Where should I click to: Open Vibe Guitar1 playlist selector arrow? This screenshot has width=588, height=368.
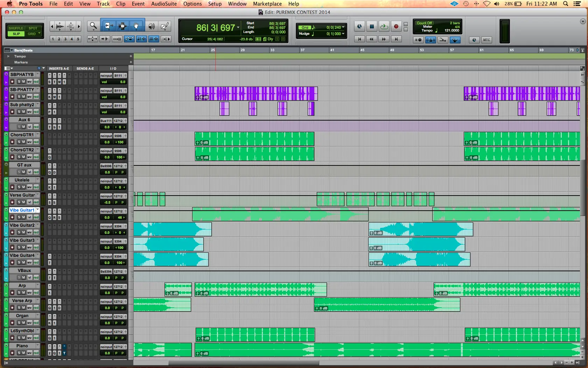(x=37, y=210)
